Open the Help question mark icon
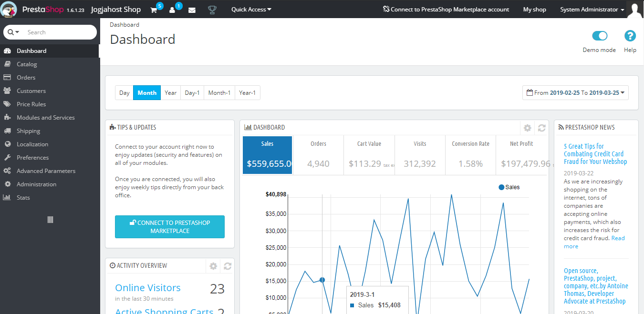The width and height of the screenshot is (644, 314). [630, 36]
